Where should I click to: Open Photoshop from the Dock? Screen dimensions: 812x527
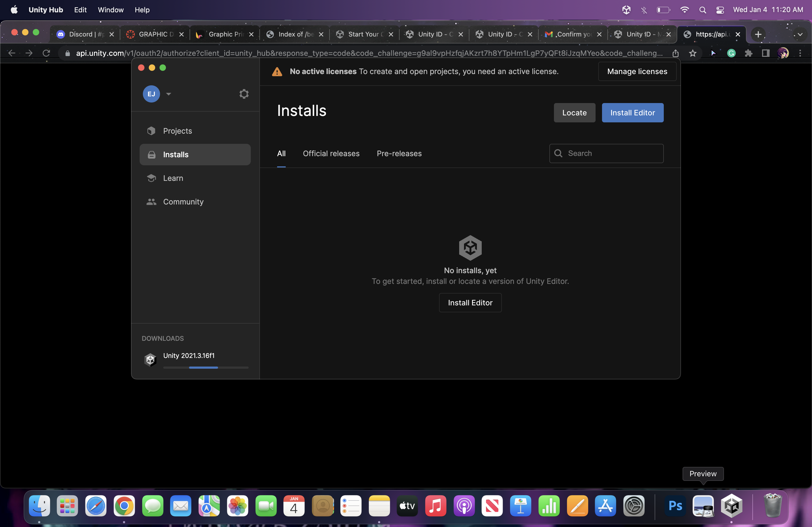point(675,506)
